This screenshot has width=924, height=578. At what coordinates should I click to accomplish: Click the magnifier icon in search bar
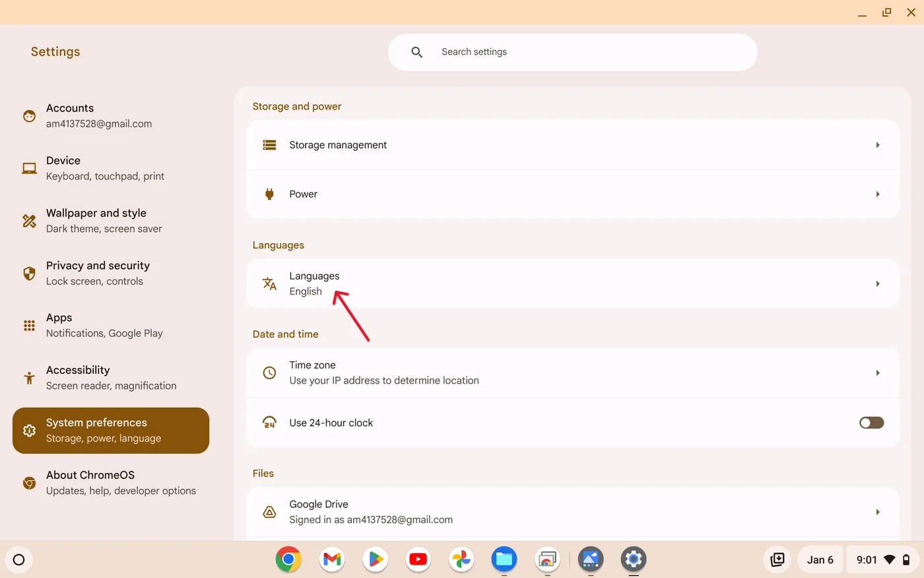[417, 52]
